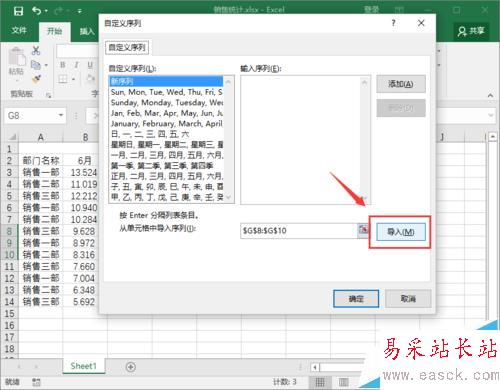
Task: Select the Sunday, Monday, Tuesday list entry
Action: (x=166, y=102)
